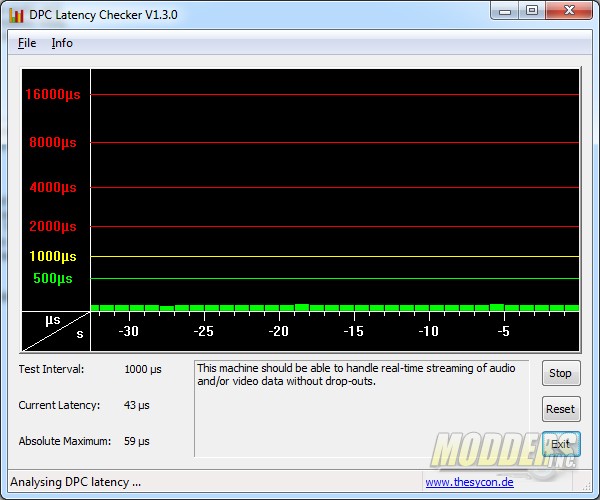This screenshot has width=600, height=500.
Task: Click the 4000µs axis label
Action: [x=53, y=187]
